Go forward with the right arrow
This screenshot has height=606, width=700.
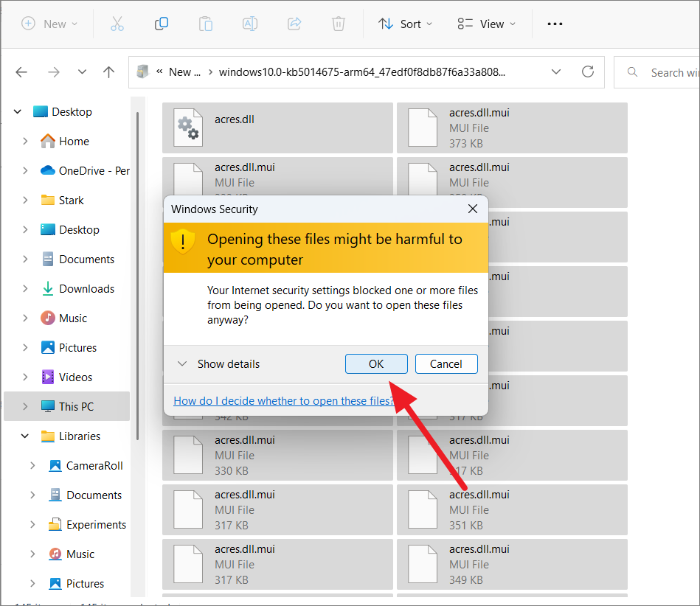pyautogui.click(x=54, y=72)
